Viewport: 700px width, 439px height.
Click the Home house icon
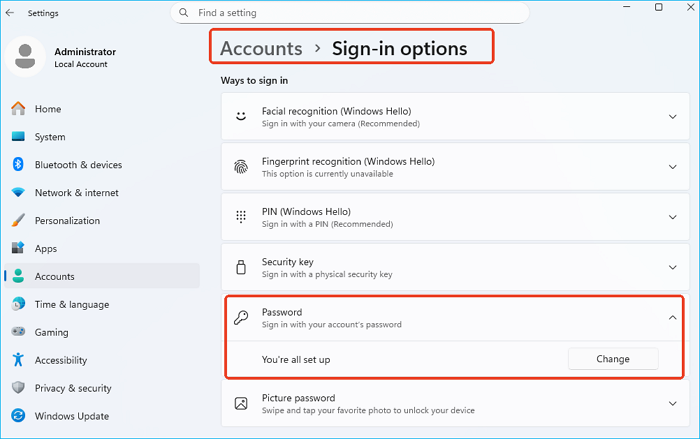point(18,109)
